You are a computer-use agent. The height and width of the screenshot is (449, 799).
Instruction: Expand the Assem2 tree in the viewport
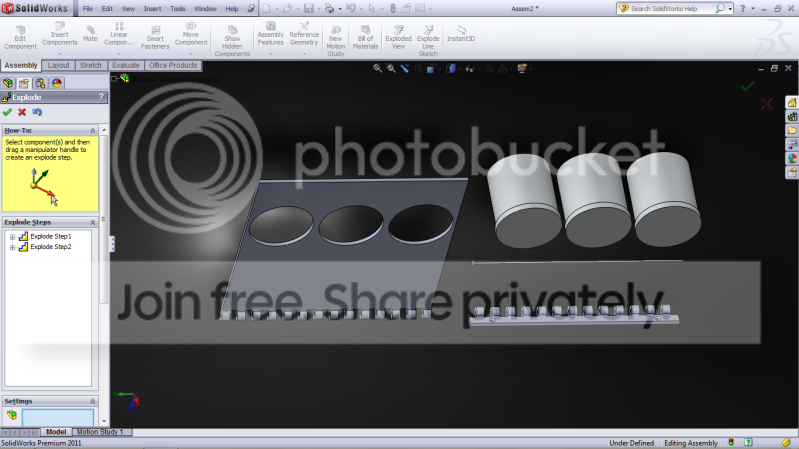[114, 79]
